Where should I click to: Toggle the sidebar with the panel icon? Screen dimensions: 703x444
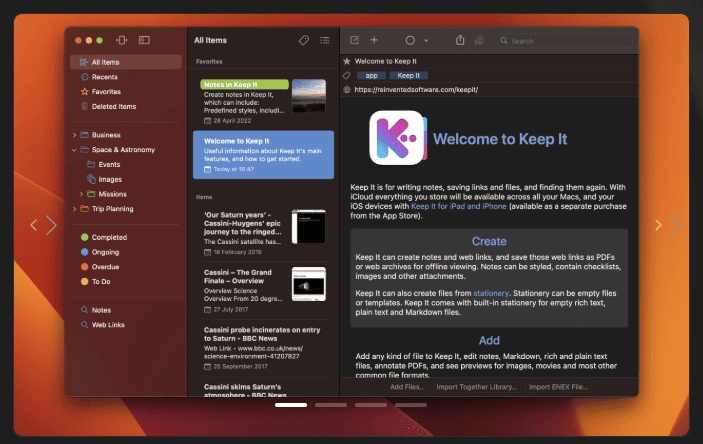(x=144, y=40)
